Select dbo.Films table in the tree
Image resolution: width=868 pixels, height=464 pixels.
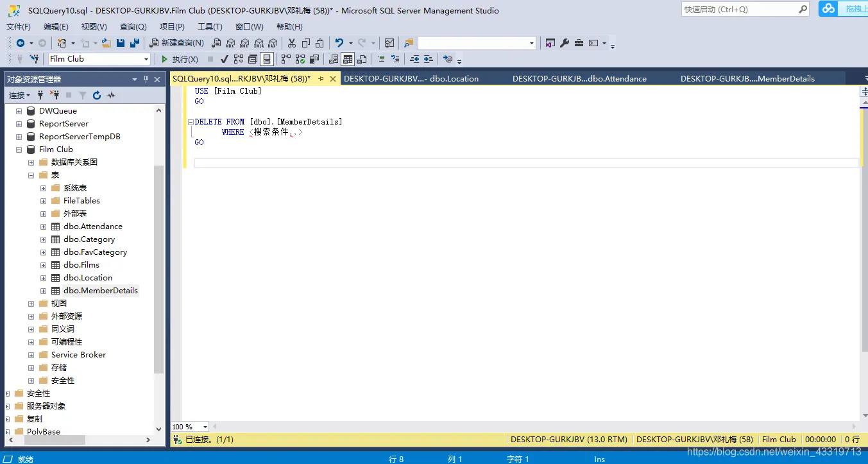pos(81,265)
